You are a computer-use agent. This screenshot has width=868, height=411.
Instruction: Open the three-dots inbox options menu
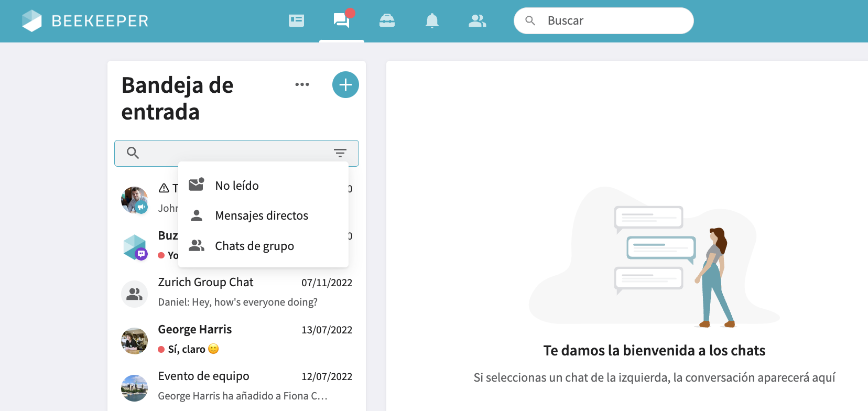(x=302, y=84)
